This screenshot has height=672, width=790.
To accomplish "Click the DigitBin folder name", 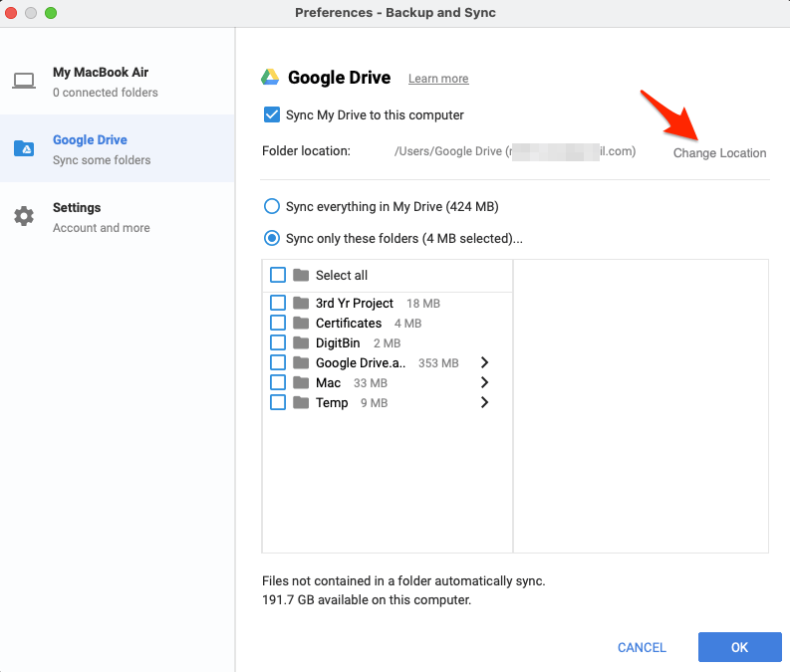I will [338, 343].
